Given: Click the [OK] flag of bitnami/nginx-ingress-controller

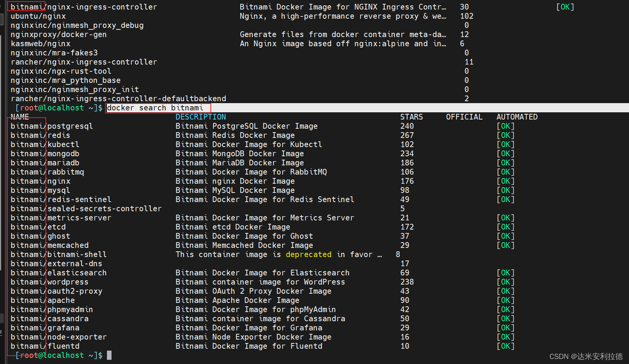Looking at the screenshot, I should (565, 7).
